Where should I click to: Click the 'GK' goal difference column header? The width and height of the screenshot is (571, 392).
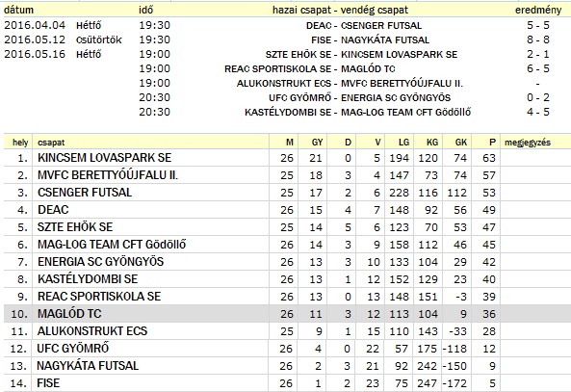pyautogui.click(x=460, y=143)
